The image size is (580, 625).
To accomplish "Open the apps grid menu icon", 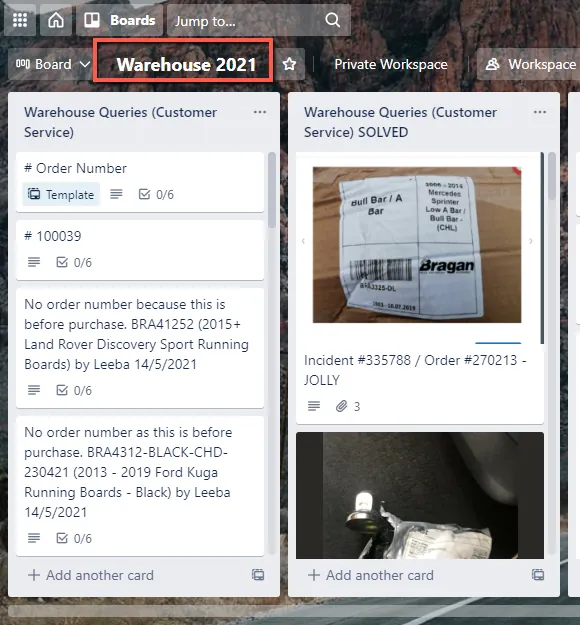I will 20,20.
